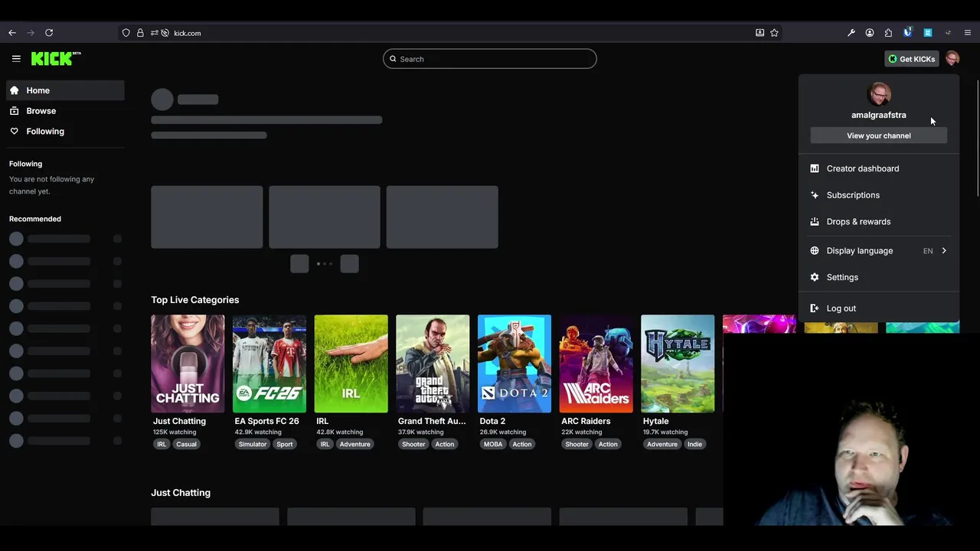
Task: Click View your channel button
Action: 879,135
